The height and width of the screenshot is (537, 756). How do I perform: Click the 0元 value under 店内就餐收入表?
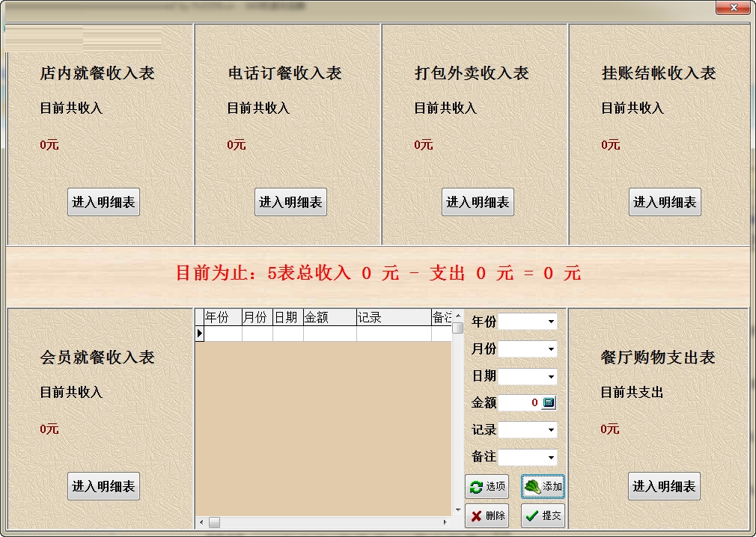click(49, 144)
